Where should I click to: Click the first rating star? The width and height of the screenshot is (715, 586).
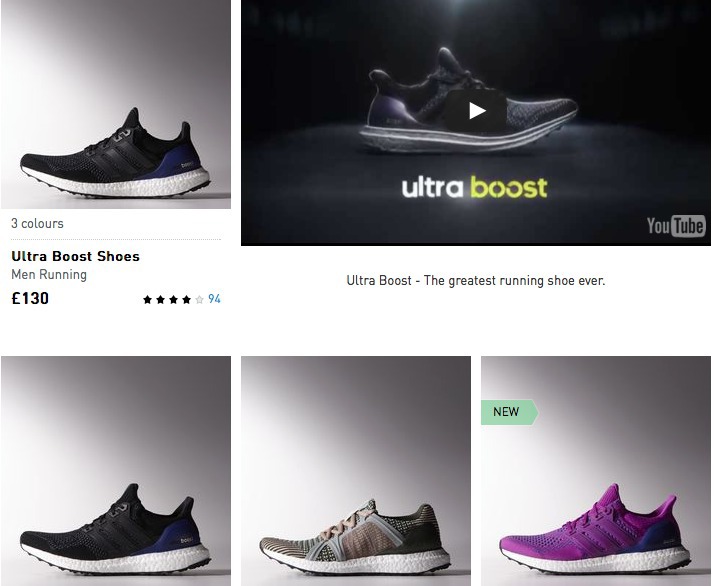click(x=147, y=300)
